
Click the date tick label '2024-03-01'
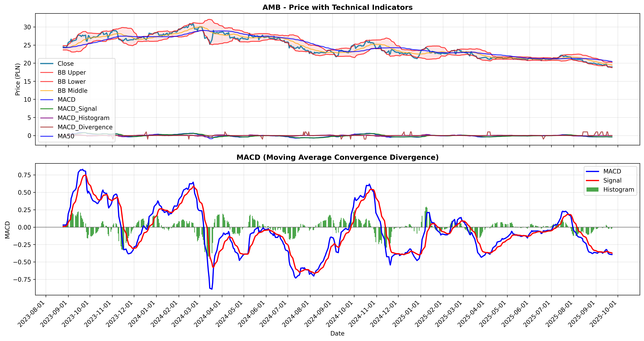pyautogui.click(x=185, y=314)
